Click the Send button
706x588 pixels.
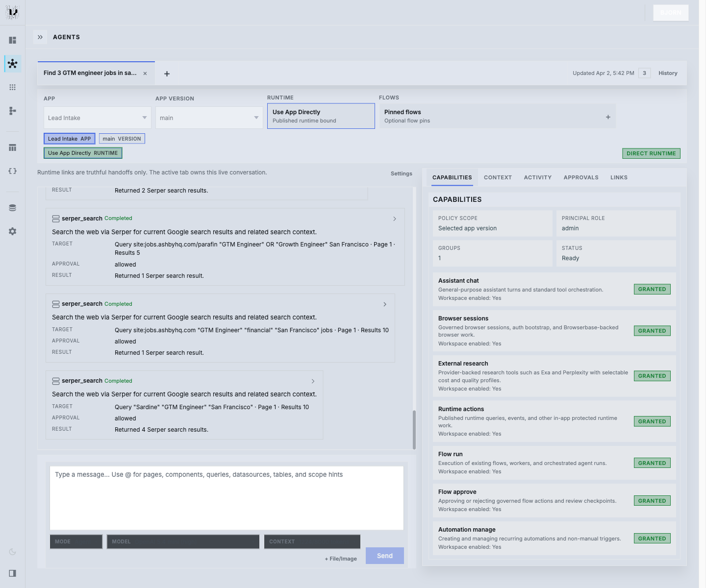pos(384,556)
